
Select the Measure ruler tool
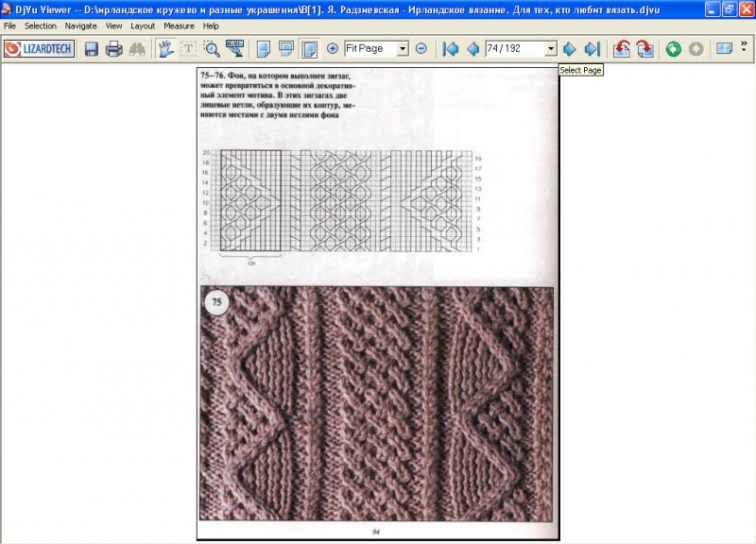[234, 49]
